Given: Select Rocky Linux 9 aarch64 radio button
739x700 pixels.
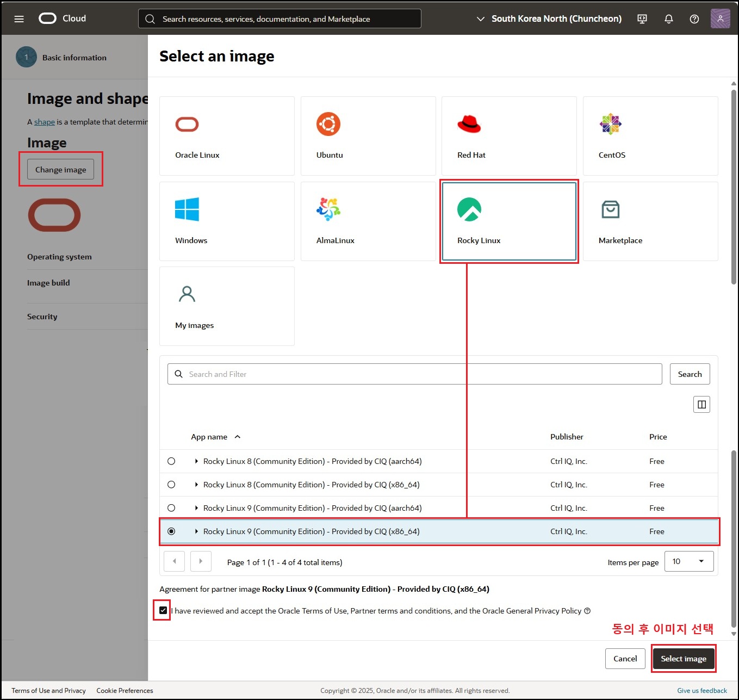Looking at the screenshot, I should tap(171, 508).
